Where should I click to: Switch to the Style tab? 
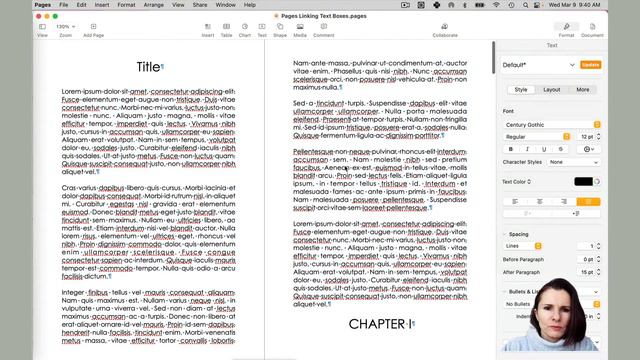[521, 90]
